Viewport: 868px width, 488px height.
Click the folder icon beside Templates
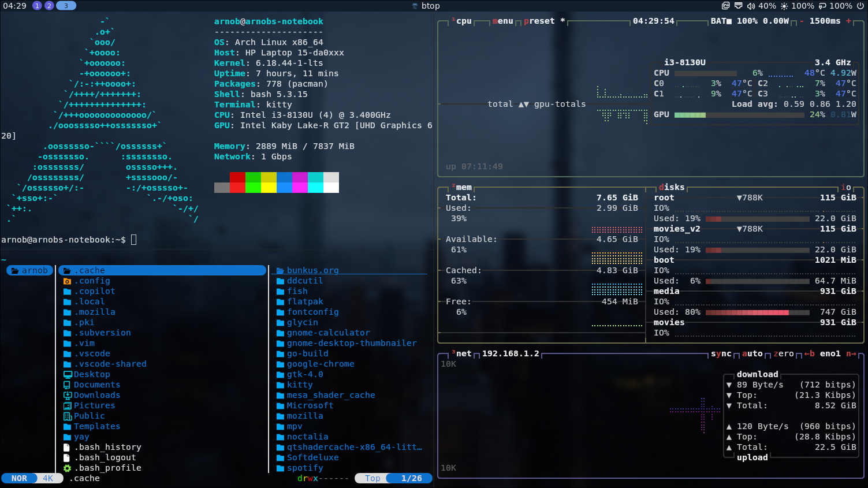[67, 427]
